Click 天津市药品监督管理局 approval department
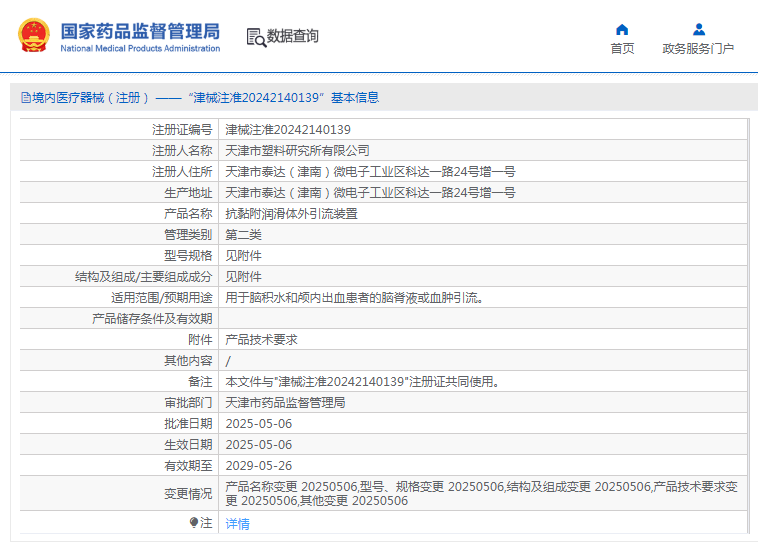 click(x=285, y=403)
